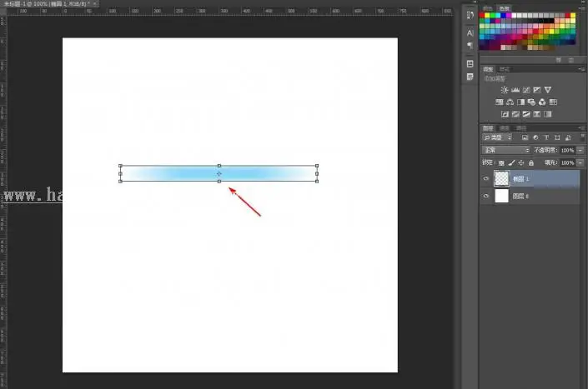
Task: Lock image pixels with brush icon
Action: point(511,163)
